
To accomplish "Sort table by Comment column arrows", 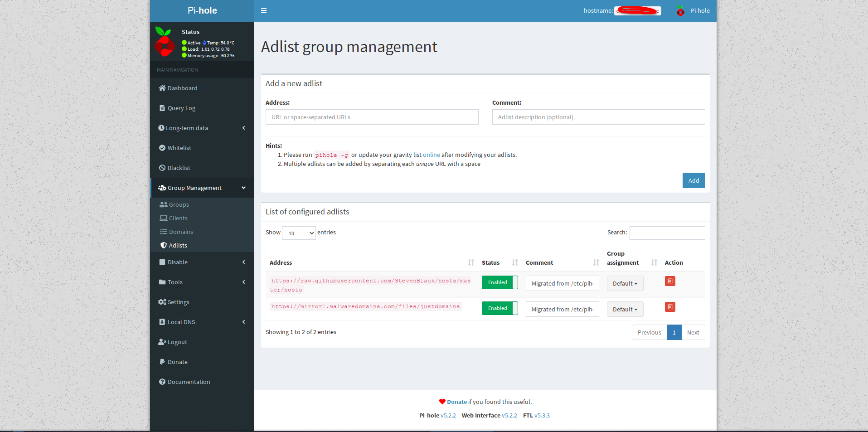I will (596, 262).
